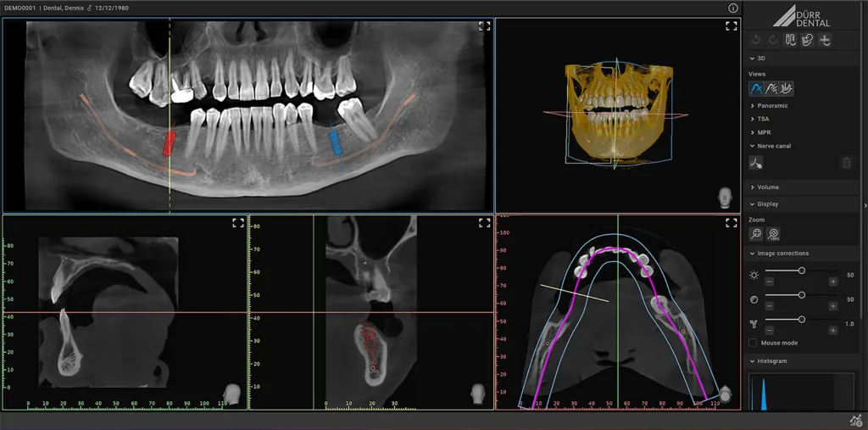868x430 pixels.
Task: Click the head orientation icon in 3D pane
Action: tap(726, 199)
